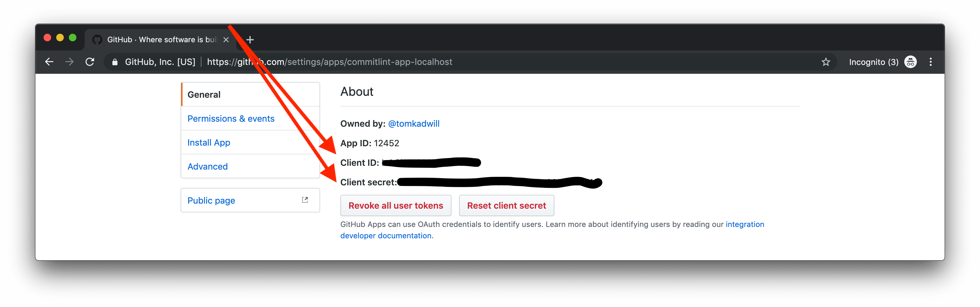Click the browser forward arrow
Viewport: 980px width, 307px height.
pyautogui.click(x=69, y=62)
